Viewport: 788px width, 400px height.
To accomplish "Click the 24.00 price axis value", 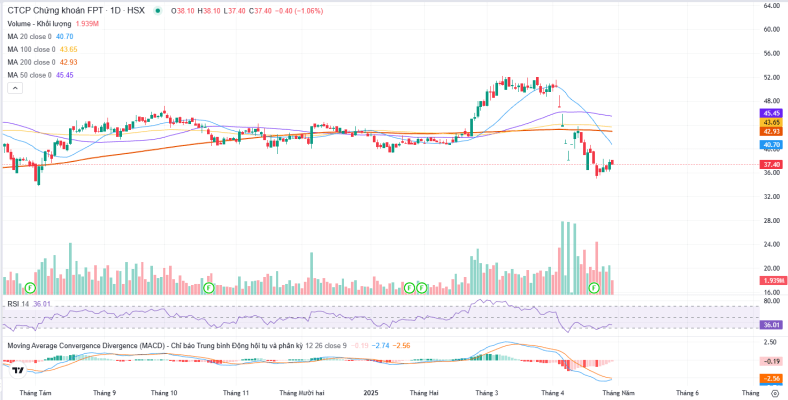I will (771, 244).
